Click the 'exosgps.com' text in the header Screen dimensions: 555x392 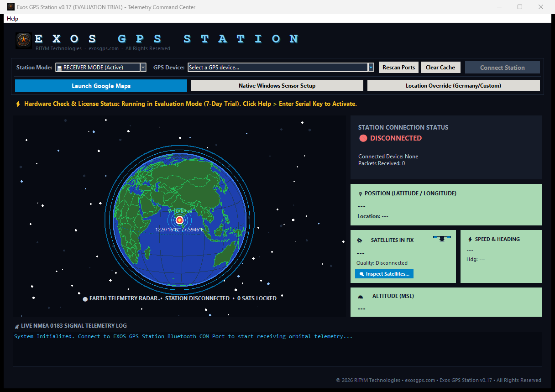tap(104, 48)
